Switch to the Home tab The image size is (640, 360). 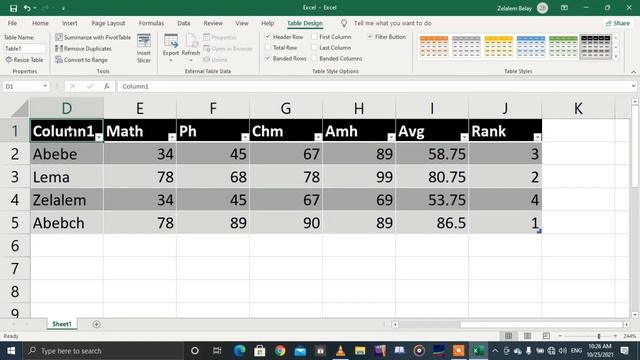(x=40, y=23)
